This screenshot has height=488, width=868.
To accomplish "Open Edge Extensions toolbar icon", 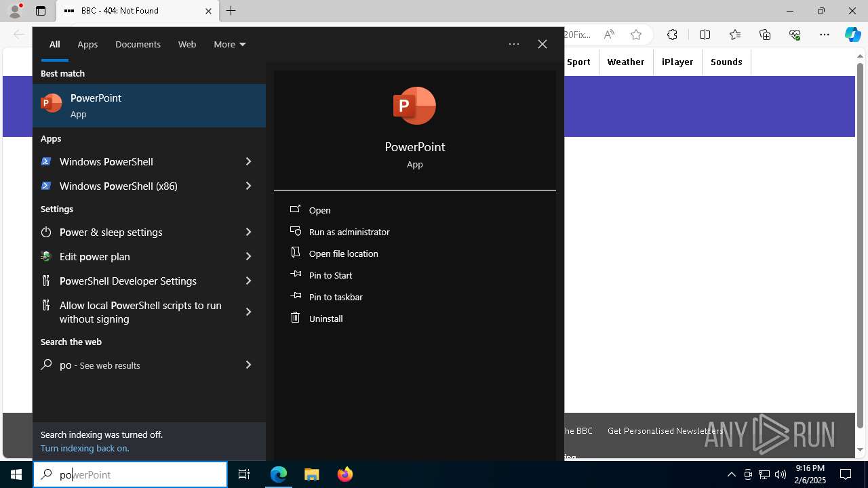I will pos(672,35).
